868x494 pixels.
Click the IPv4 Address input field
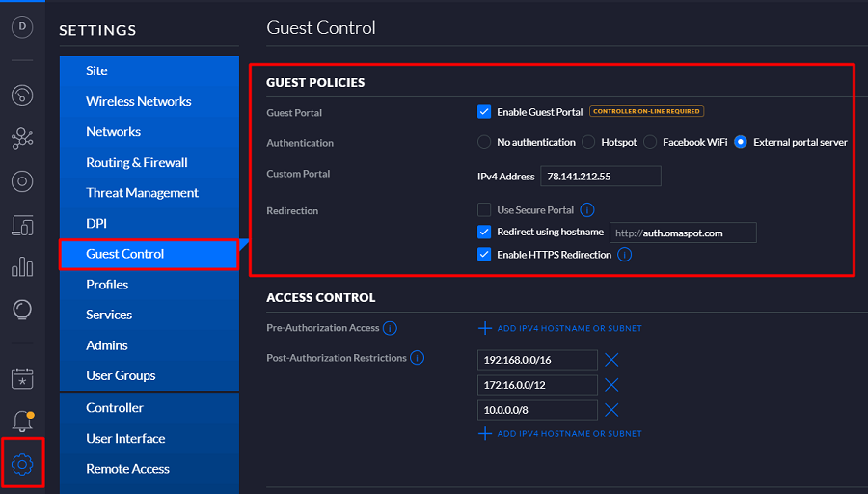click(x=601, y=176)
